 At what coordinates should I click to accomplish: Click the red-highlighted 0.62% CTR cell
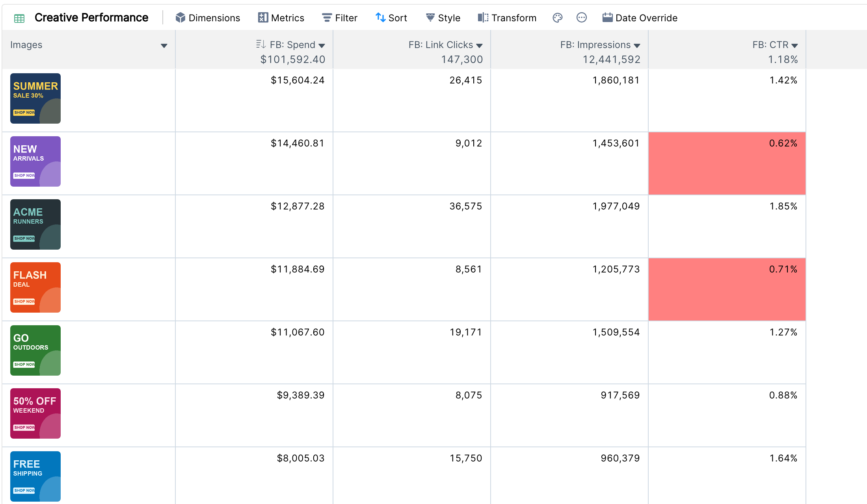point(727,163)
